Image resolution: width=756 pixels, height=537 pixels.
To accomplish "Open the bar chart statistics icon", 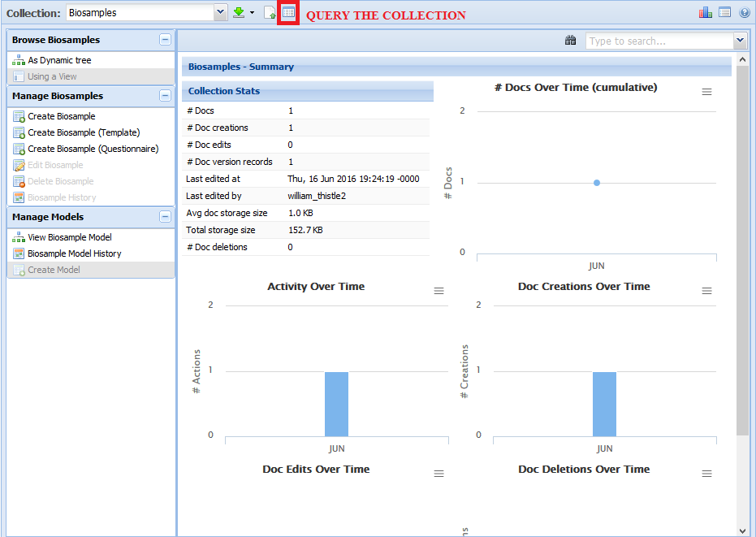I will [705, 12].
